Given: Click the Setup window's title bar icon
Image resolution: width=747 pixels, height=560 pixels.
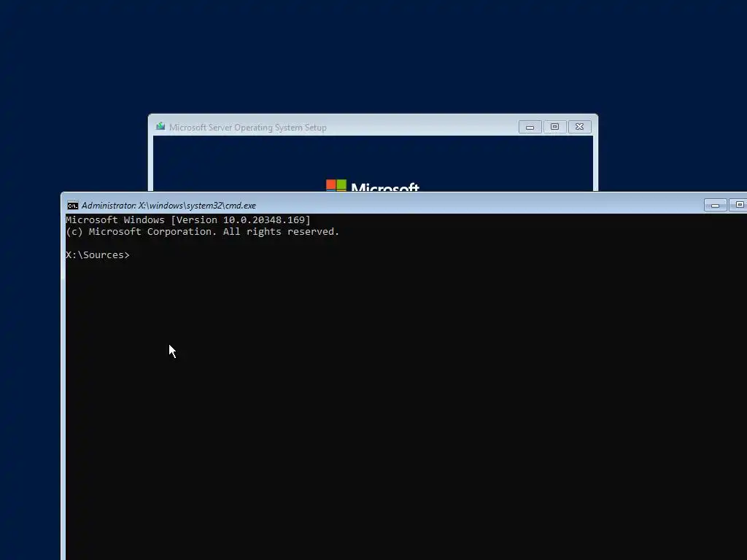Looking at the screenshot, I should click(x=160, y=127).
